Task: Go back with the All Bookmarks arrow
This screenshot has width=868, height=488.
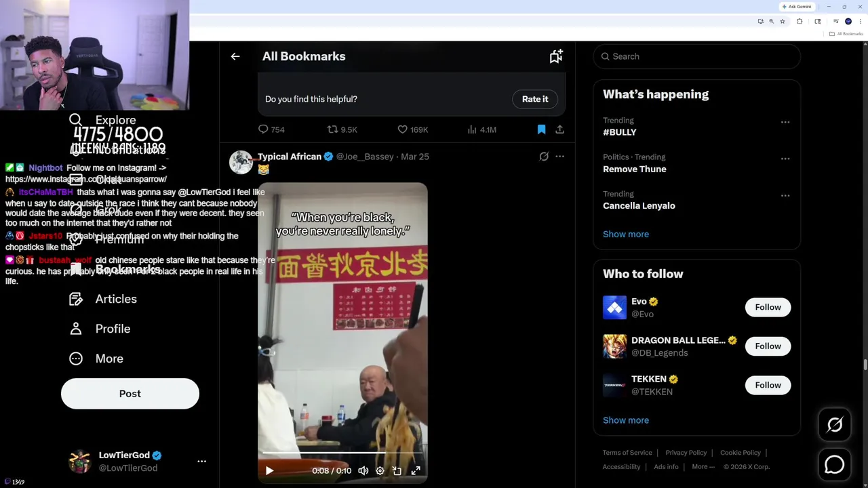Action: (x=235, y=56)
